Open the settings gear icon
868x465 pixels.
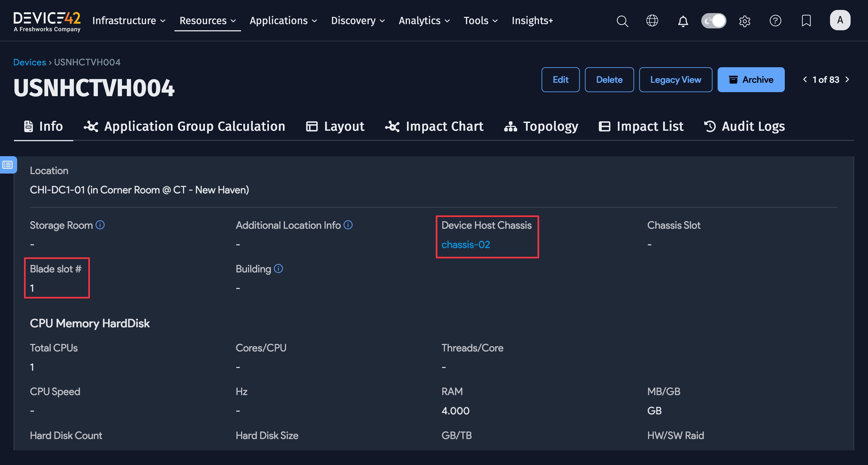(744, 21)
